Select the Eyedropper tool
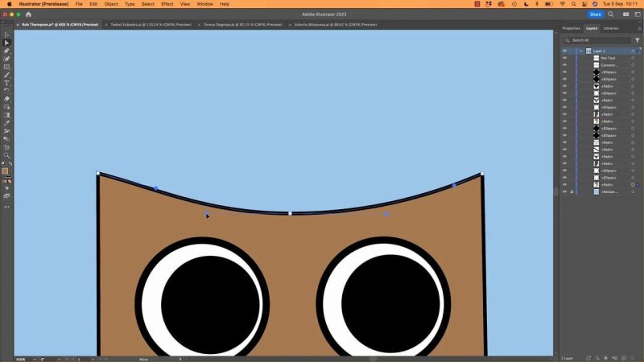The height and width of the screenshot is (362, 644). tap(6, 123)
